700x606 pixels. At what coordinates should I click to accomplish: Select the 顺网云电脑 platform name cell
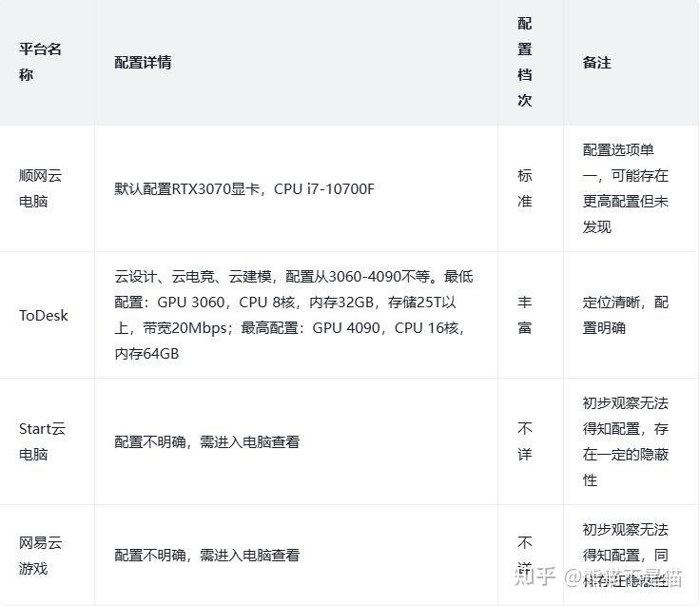(47, 188)
